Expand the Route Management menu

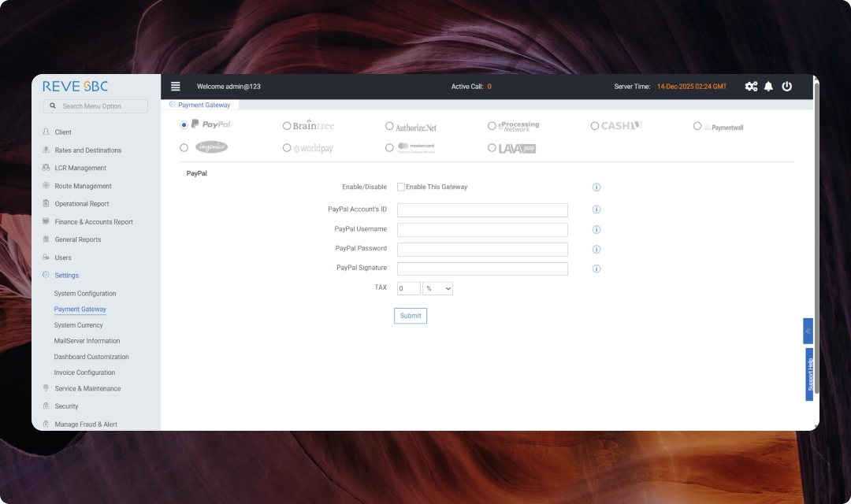(83, 186)
